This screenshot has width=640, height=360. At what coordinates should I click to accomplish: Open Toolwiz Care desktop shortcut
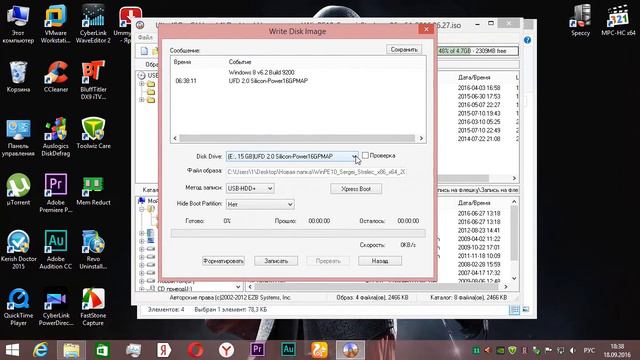[93, 133]
